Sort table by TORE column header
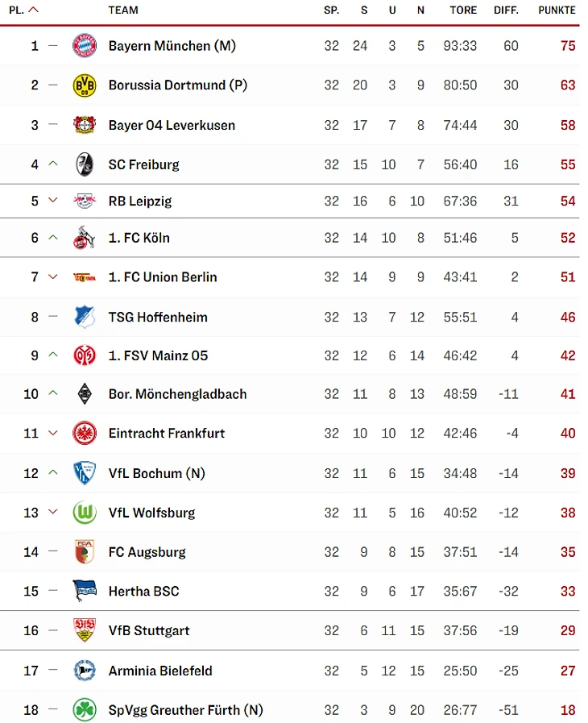The image size is (588, 723). (462, 10)
